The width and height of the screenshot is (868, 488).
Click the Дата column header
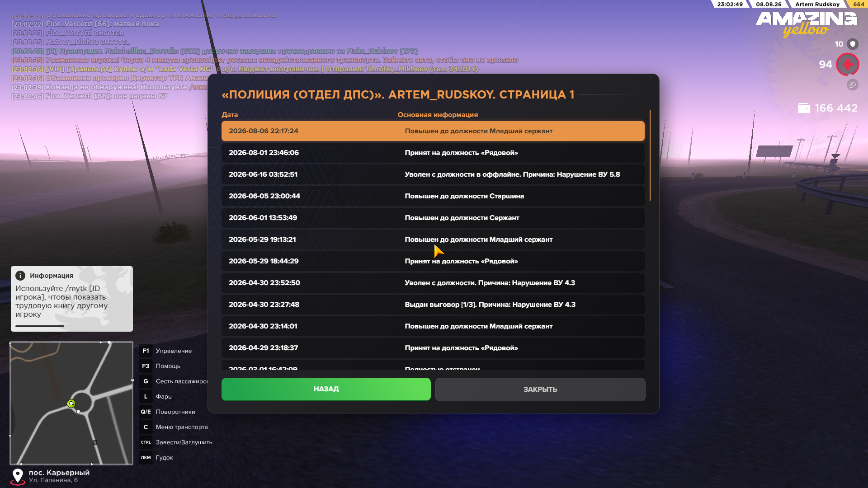coord(230,115)
